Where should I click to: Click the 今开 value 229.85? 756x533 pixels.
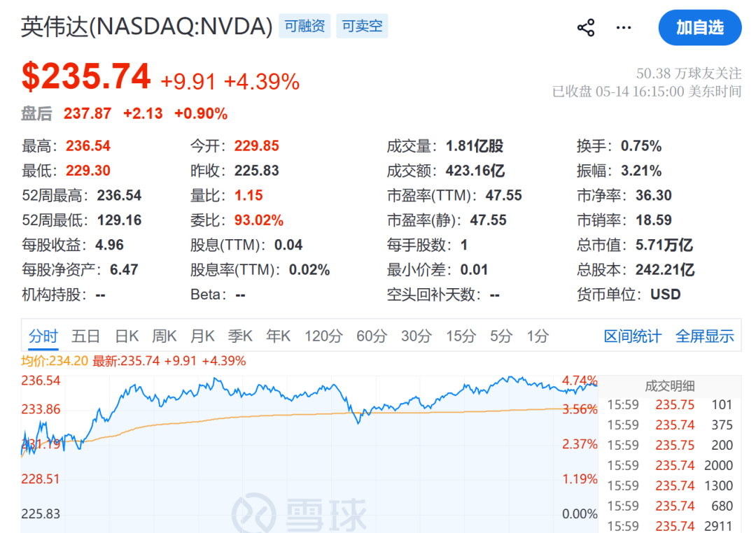pos(256,146)
